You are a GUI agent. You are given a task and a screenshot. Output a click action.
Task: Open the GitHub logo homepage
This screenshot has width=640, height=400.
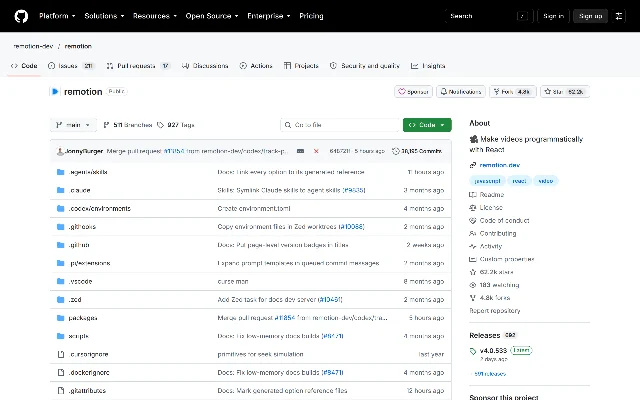click(21, 16)
